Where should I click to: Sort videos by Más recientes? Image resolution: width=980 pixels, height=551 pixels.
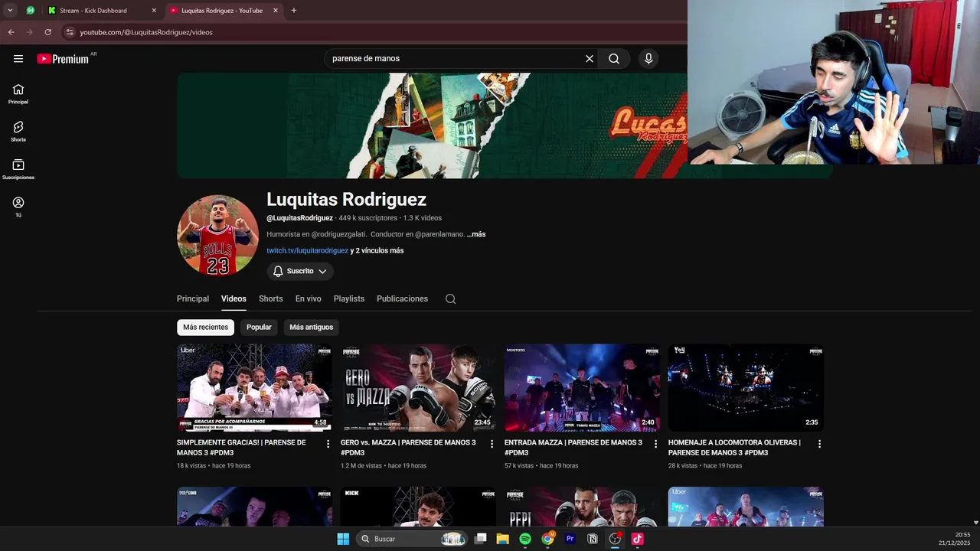[x=205, y=327]
